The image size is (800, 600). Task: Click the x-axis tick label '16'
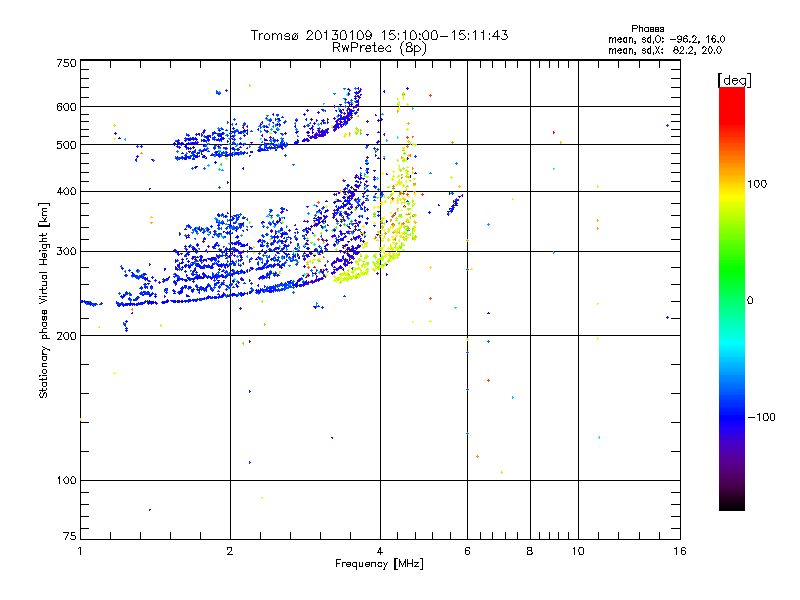680,551
